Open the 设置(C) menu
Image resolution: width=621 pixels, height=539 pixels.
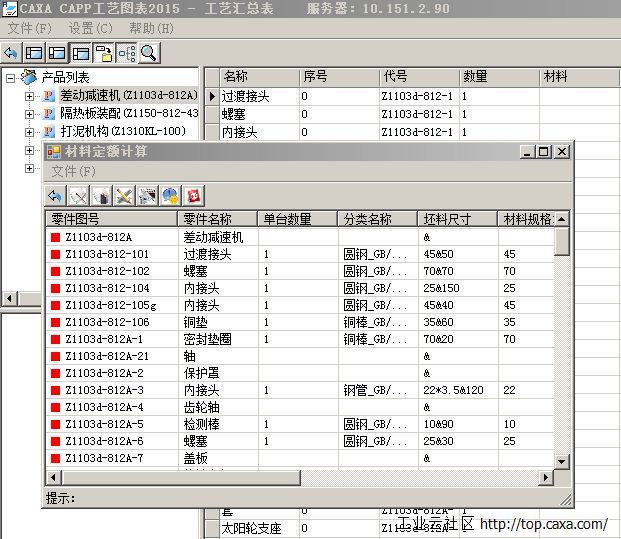coord(90,28)
